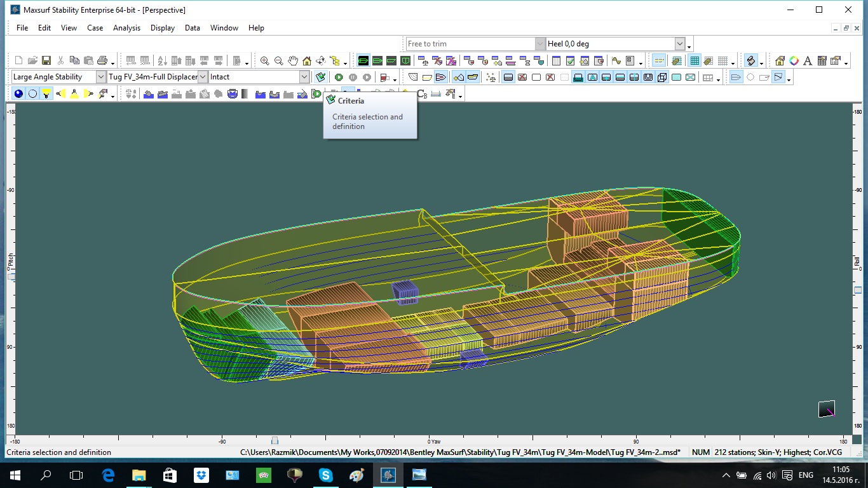Click the ENG language indicator in taskbar
Image resolution: width=868 pixels, height=488 pixels.
tap(805, 475)
